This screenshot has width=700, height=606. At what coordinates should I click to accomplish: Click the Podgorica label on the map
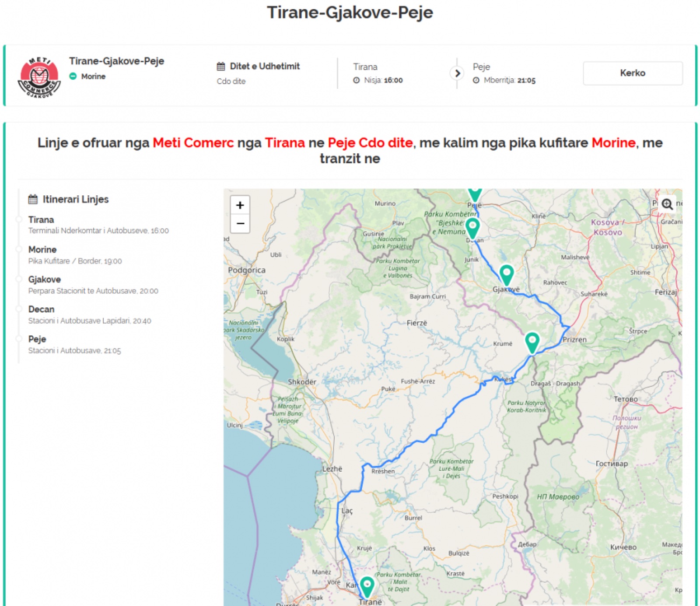click(x=247, y=270)
